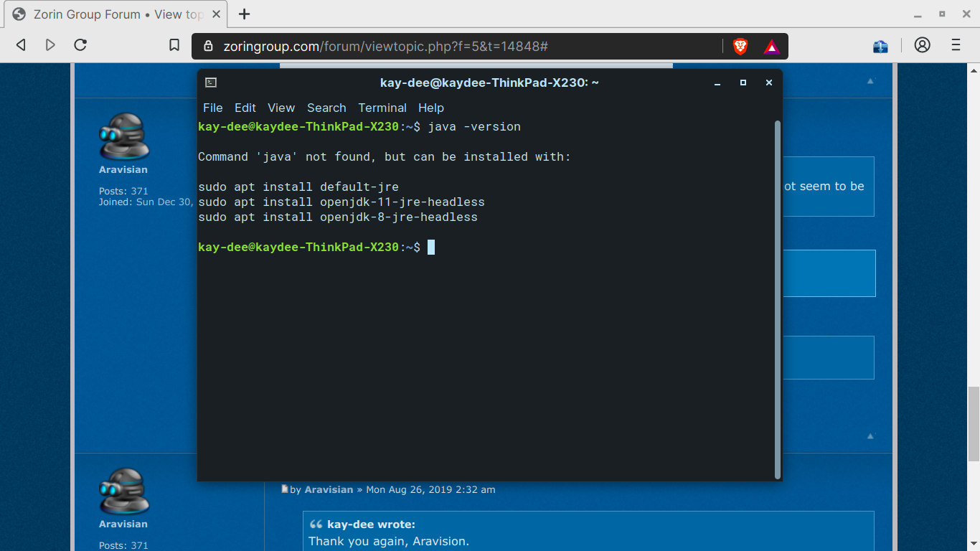Open the user profile icon in the toolbar
Screen dimensions: 980x551
tap(922, 45)
